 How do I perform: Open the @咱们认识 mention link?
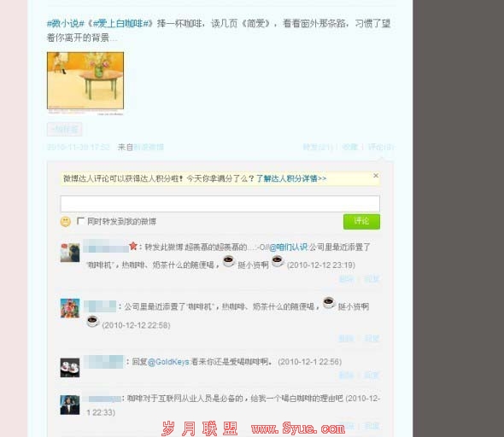[289, 248]
